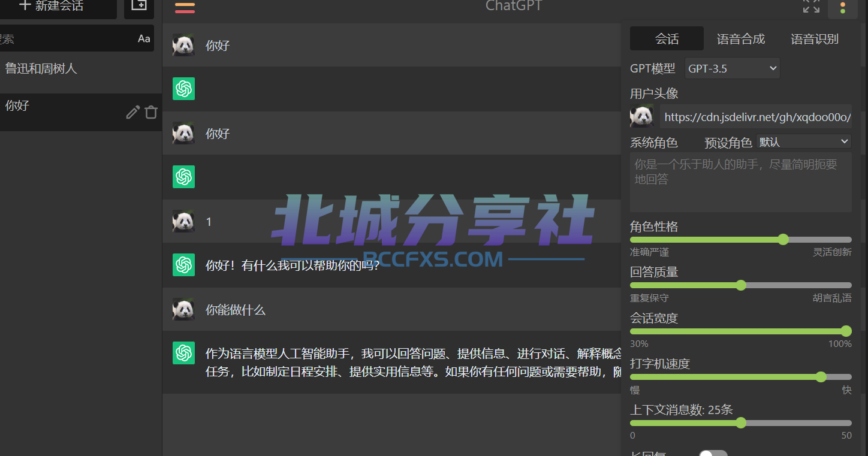Click the reply 你好！有什么我可以帮助你的吗
868x456 pixels.
click(293, 265)
